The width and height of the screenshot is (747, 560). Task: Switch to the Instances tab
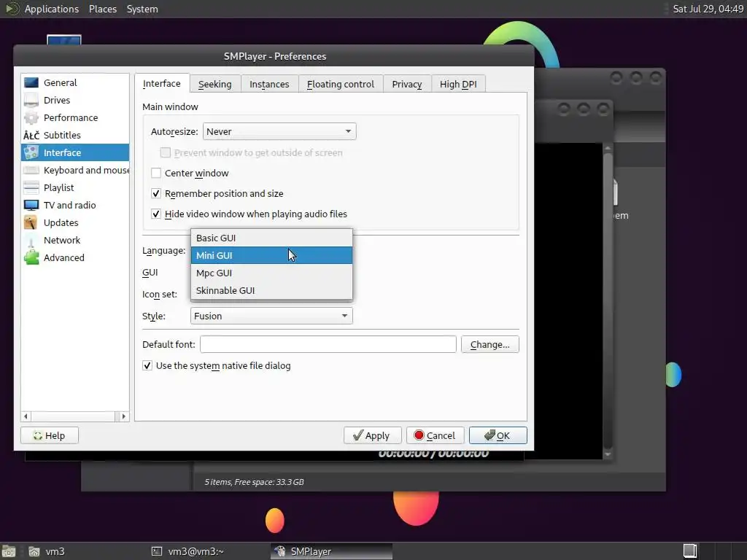[x=269, y=85]
